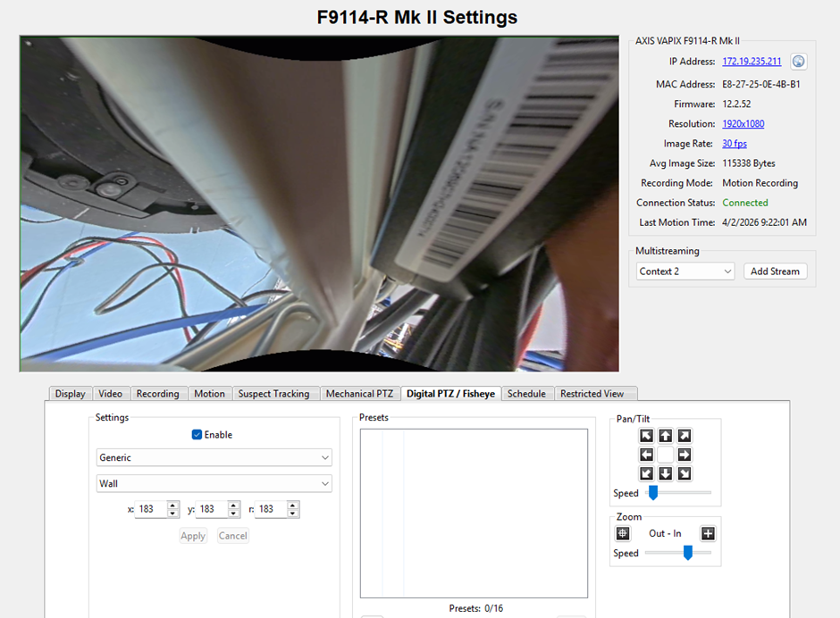Click the Pan/Tilt Speed slider

pyautogui.click(x=677, y=492)
